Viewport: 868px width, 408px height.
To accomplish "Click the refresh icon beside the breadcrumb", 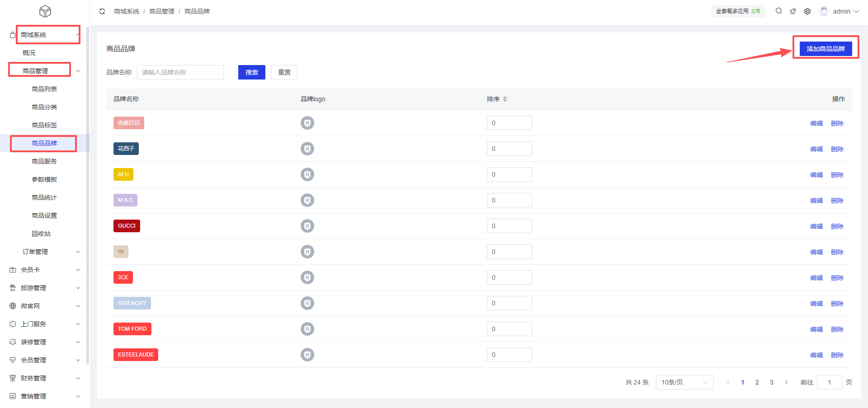I will click(102, 11).
